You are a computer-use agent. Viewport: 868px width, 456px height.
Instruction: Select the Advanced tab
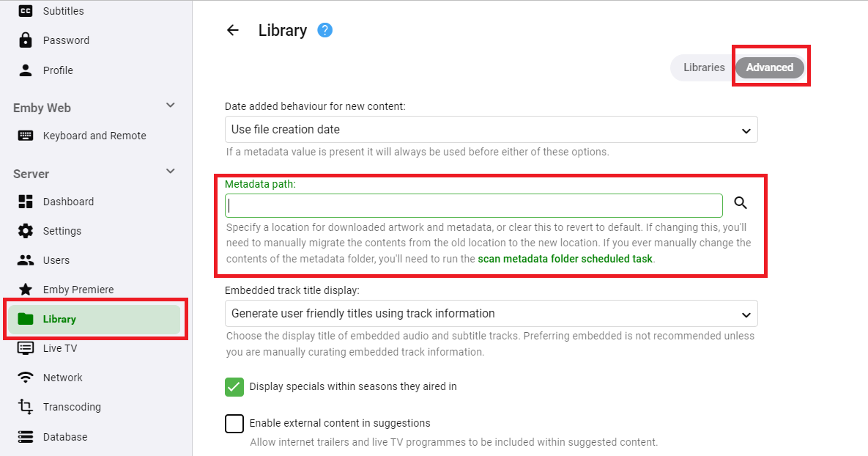[x=769, y=67]
